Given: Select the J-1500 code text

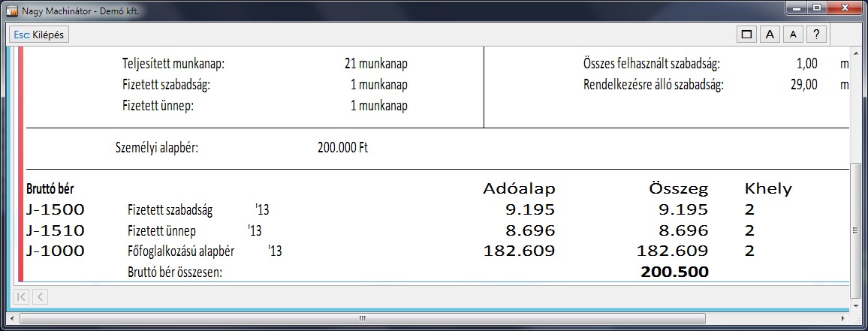Looking at the screenshot, I should click(x=56, y=209).
